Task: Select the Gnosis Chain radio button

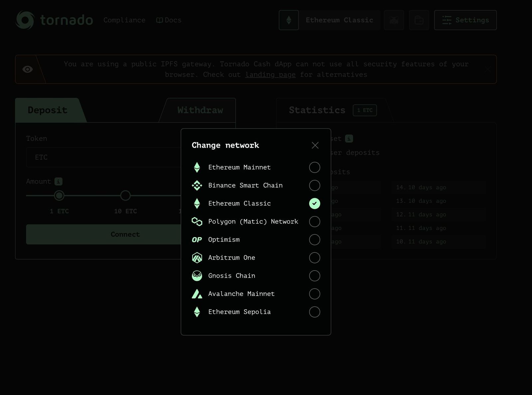Action: tap(315, 276)
